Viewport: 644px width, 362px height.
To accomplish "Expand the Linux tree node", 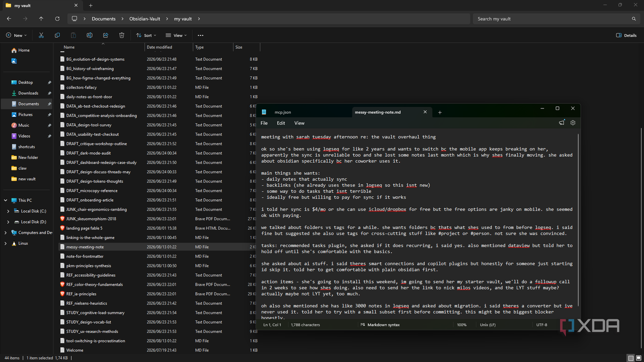I will click(x=5, y=243).
